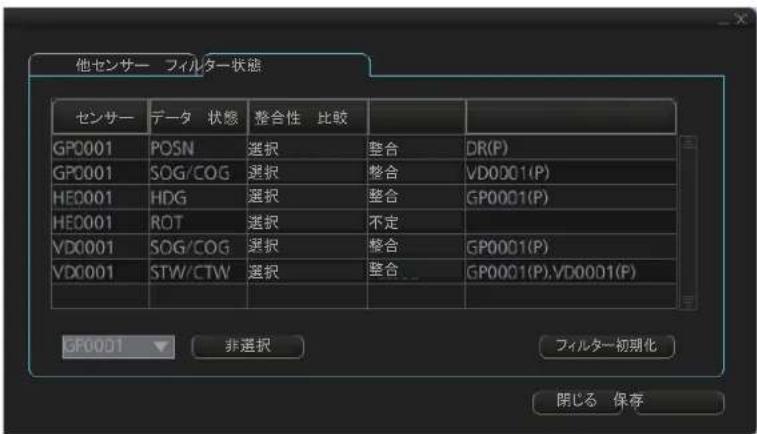The image size is (757, 434).
Task: Click the VD0001 sensor in the STW/CTW row
Action: [100, 272]
